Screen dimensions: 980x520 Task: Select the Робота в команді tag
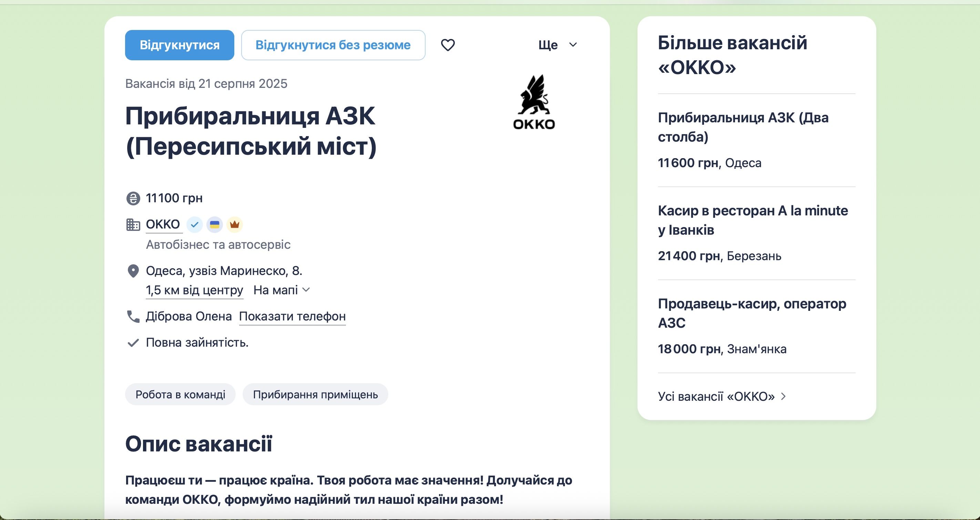[180, 395]
